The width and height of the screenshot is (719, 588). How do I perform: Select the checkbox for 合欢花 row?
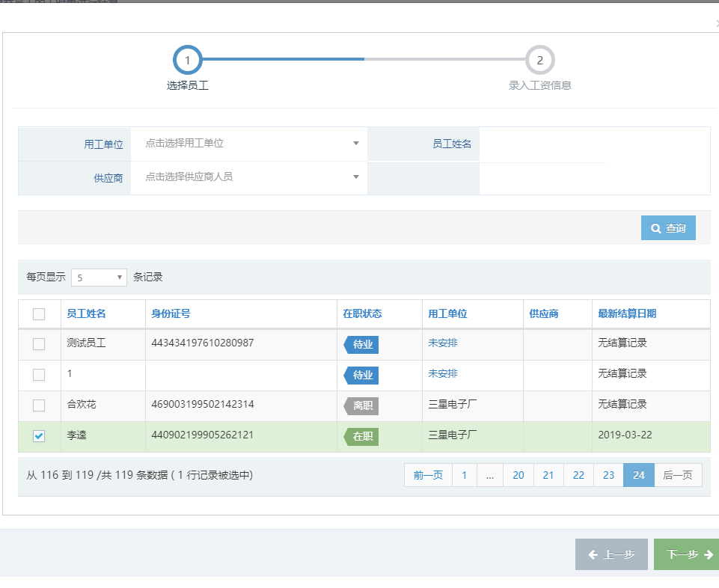[x=39, y=405]
